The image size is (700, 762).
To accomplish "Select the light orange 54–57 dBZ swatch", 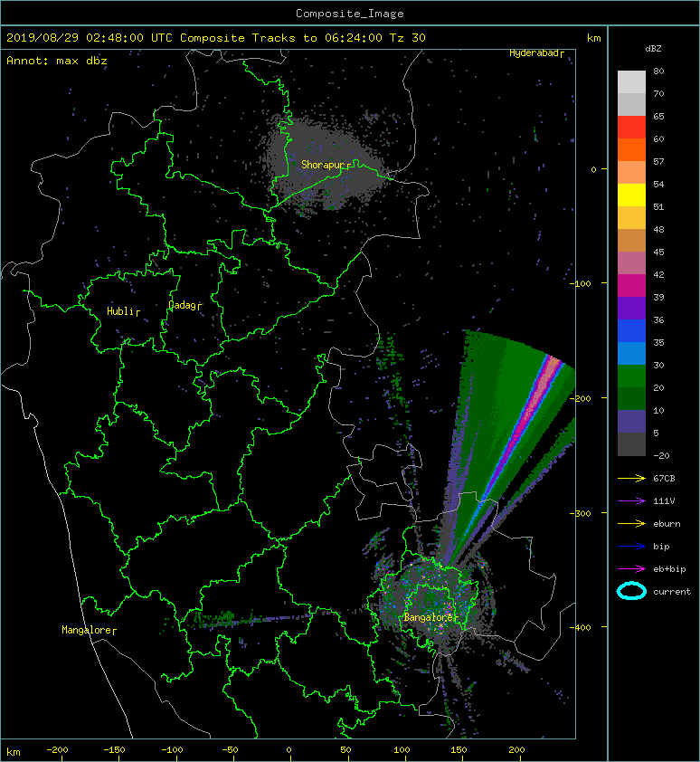I will (x=631, y=173).
